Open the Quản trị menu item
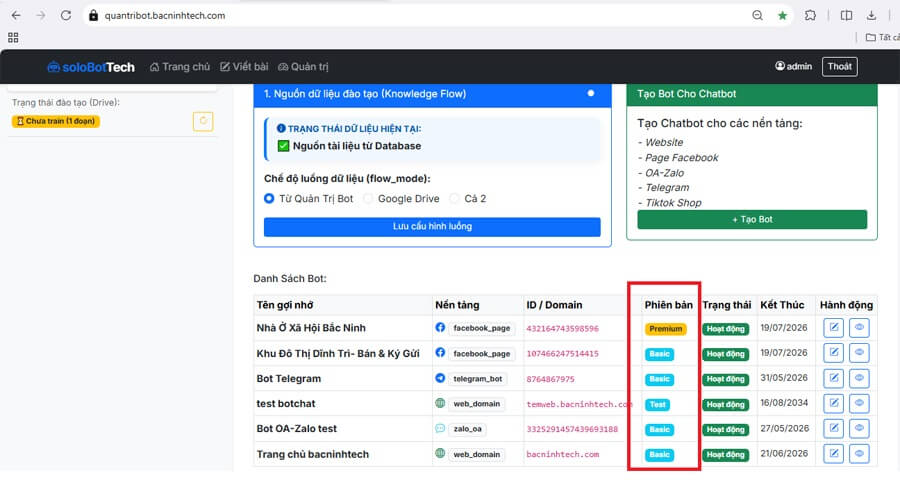900x480 pixels. coord(303,67)
